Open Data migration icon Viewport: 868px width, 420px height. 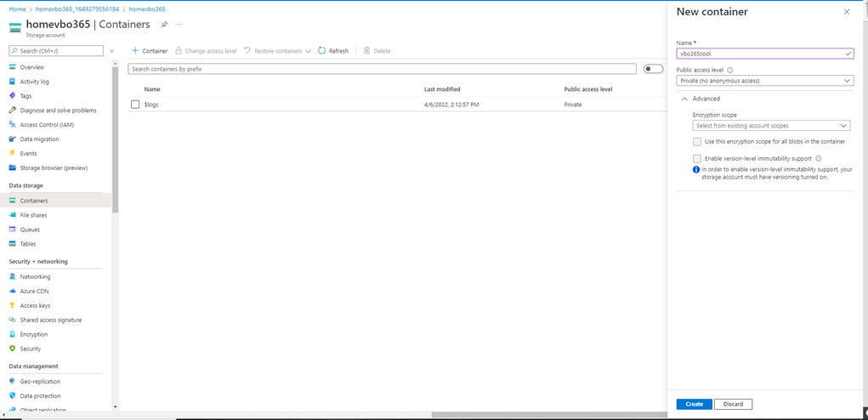pyautogui.click(x=12, y=139)
